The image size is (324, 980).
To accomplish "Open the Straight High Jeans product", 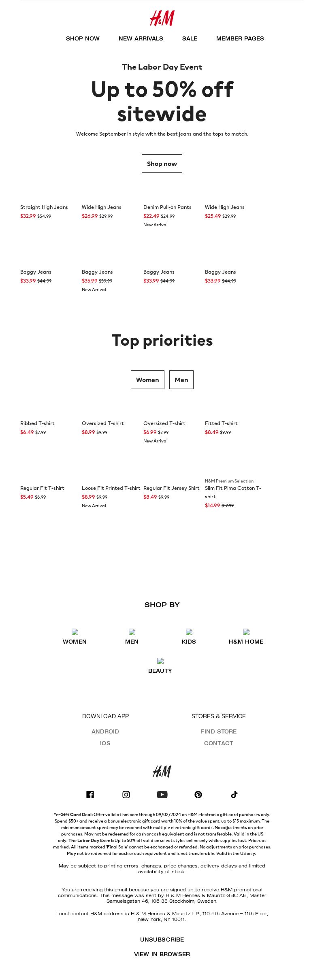I will pos(44,207).
